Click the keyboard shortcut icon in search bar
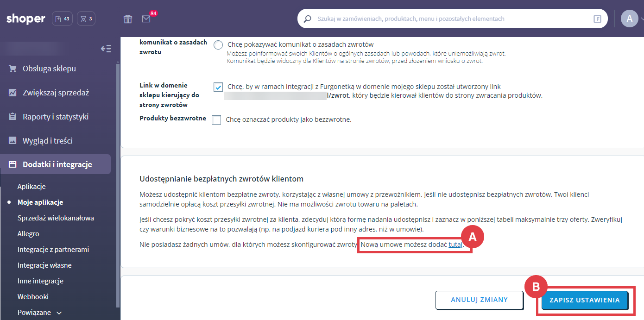644x320 pixels. [x=597, y=19]
